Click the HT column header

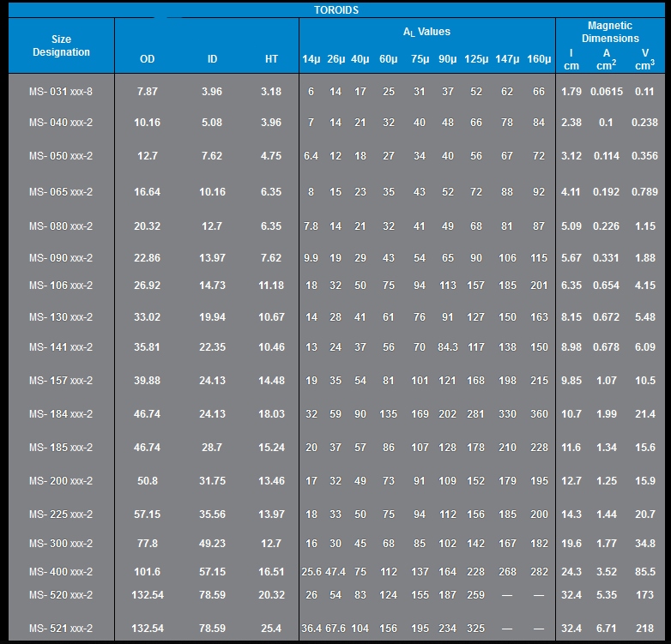point(271,59)
